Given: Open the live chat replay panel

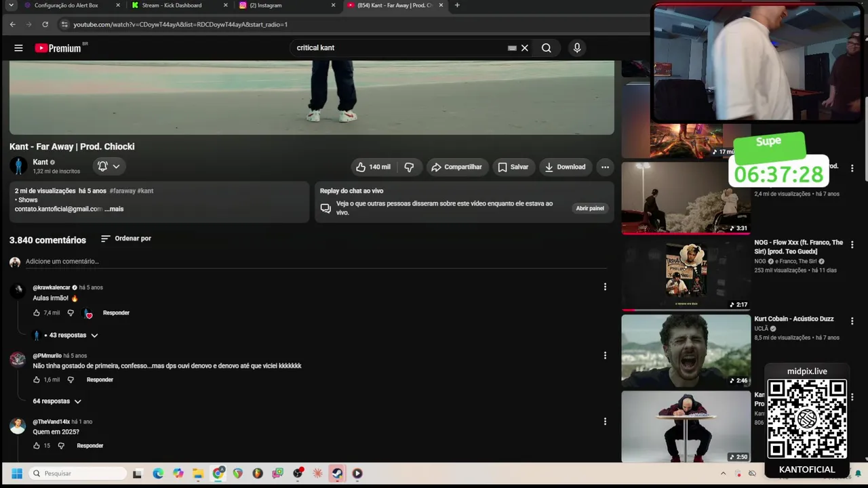Looking at the screenshot, I should 590,208.
